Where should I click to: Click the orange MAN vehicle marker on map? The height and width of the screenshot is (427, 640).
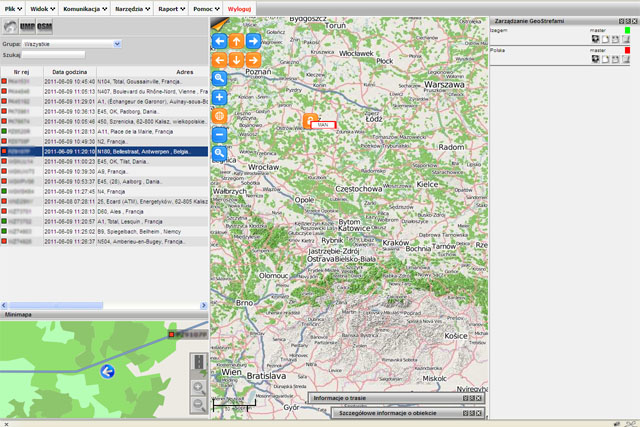[x=310, y=120]
